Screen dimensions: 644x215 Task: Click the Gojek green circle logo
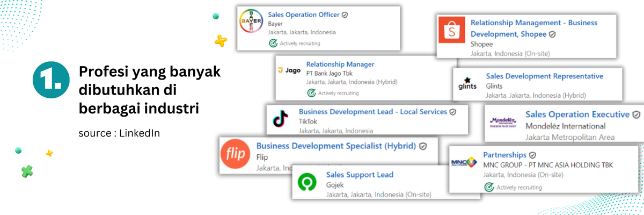point(309,184)
